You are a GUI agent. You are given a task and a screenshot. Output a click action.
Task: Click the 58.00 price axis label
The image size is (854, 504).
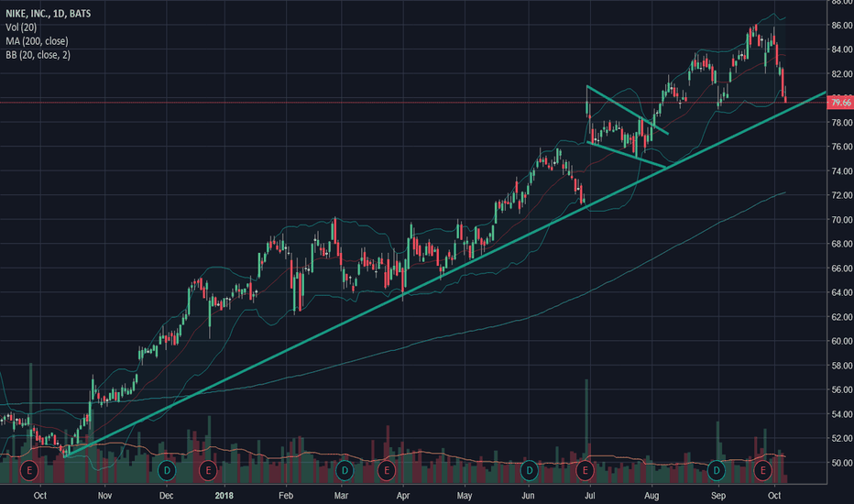click(841, 366)
